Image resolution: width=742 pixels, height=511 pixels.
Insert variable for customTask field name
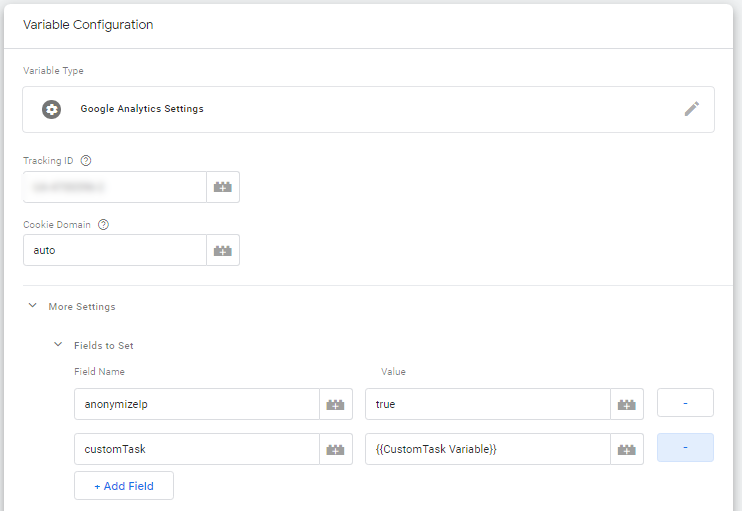pyautogui.click(x=336, y=449)
